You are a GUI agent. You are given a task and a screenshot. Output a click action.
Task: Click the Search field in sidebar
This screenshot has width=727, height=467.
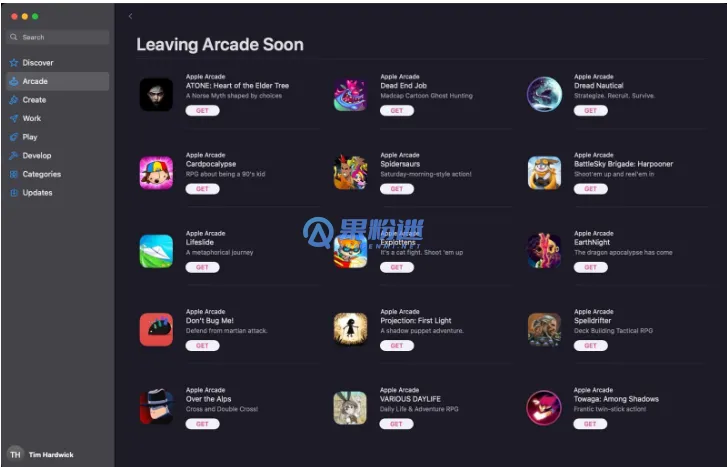58,37
